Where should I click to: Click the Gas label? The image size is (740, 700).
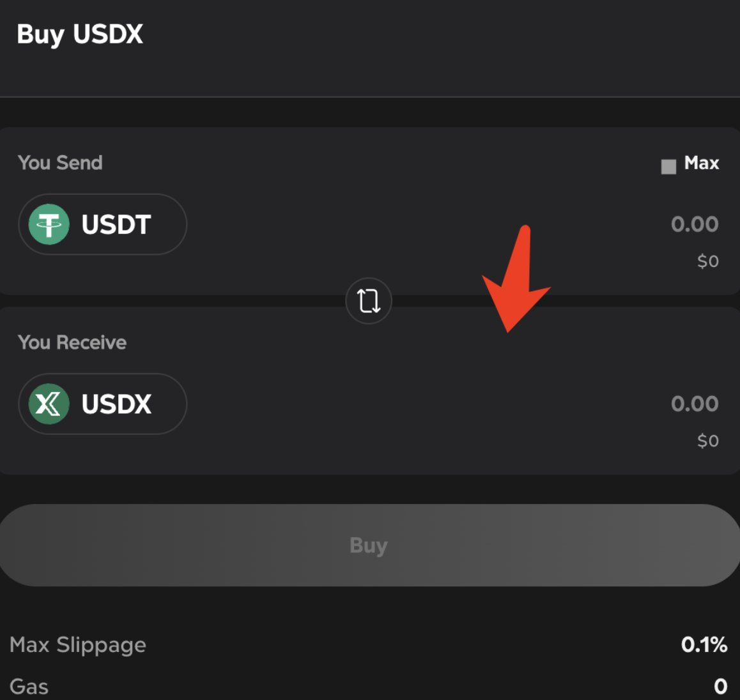(29, 687)
